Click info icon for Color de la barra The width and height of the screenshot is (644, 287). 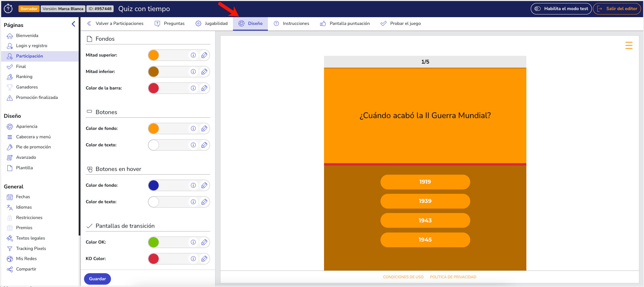[x=193, y=88]
